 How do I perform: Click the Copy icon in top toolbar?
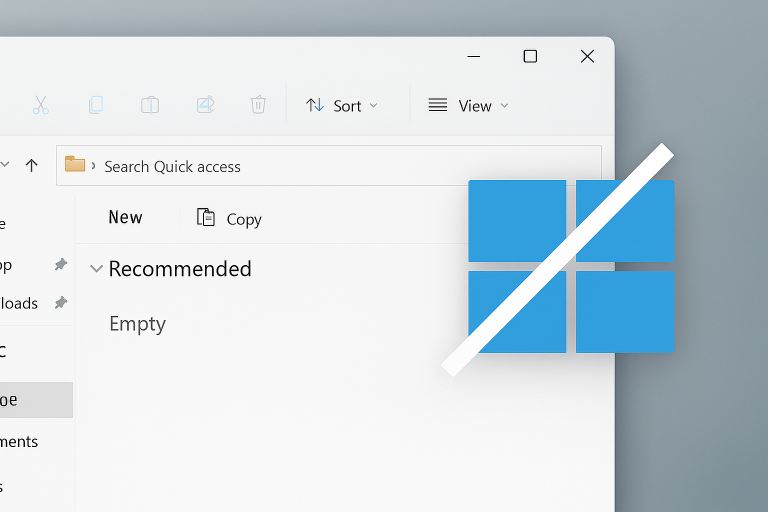96,105
